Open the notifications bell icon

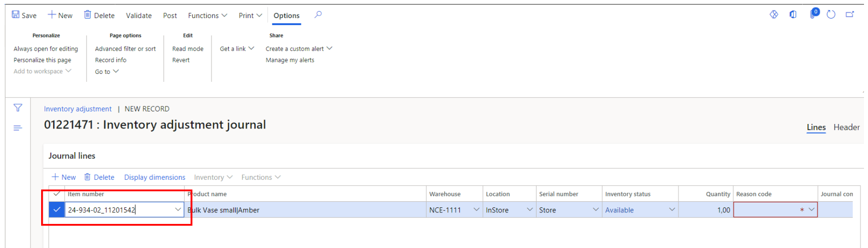[813, 14]
